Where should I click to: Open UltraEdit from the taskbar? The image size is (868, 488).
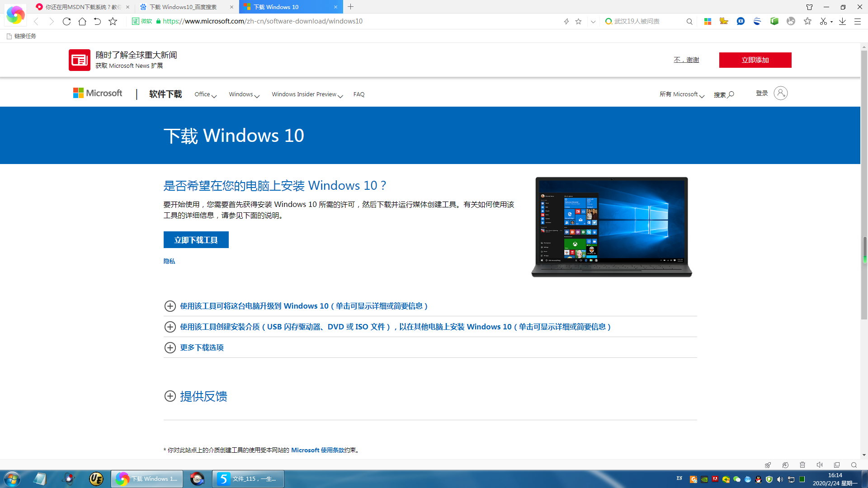pos(96,479)
